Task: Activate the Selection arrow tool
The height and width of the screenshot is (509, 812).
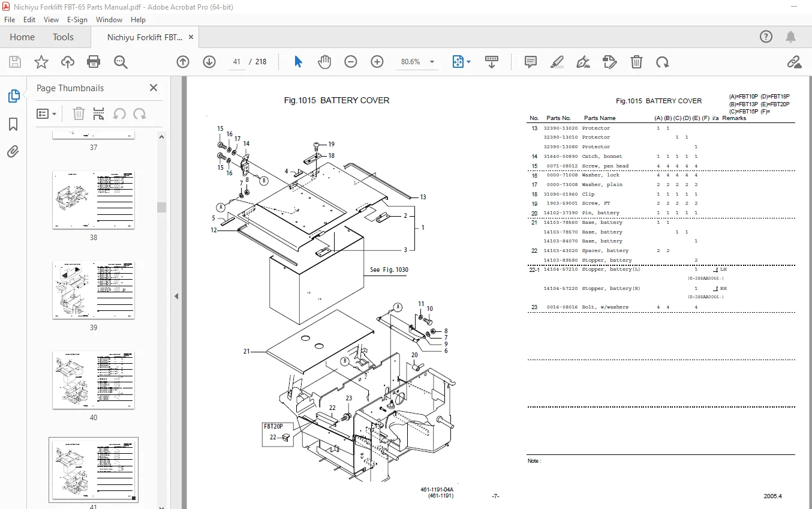Action: click(298, 62)
